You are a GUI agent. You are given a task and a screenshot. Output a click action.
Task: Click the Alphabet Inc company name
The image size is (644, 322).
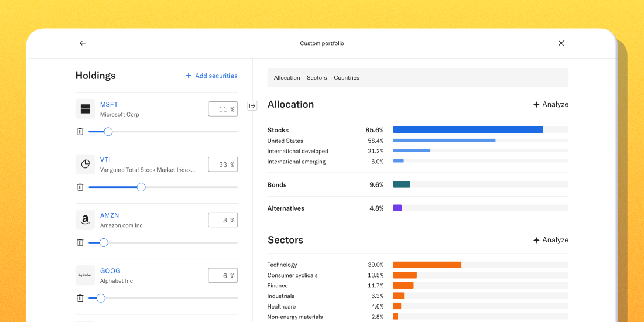[117, 281]
